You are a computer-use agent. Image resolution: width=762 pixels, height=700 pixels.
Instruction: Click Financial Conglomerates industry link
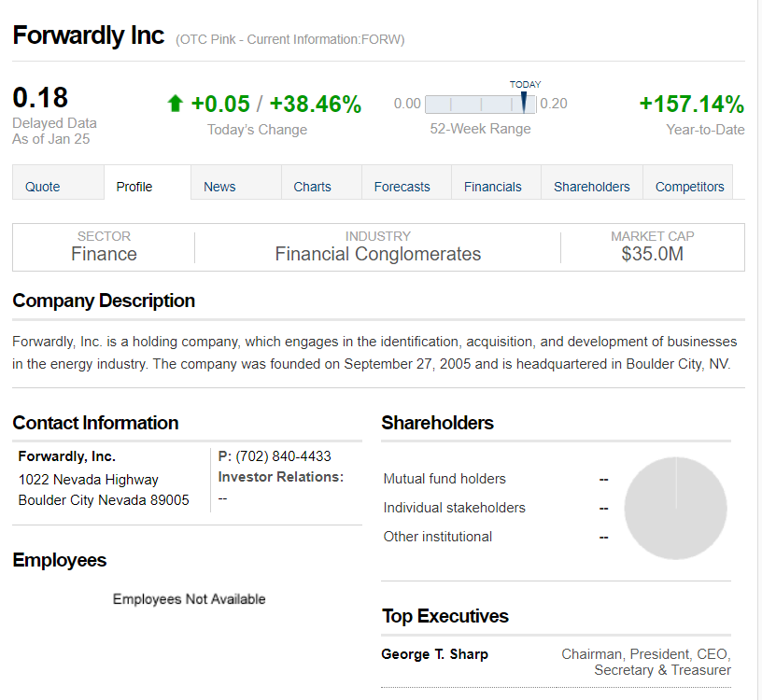(x=378, y=254)
